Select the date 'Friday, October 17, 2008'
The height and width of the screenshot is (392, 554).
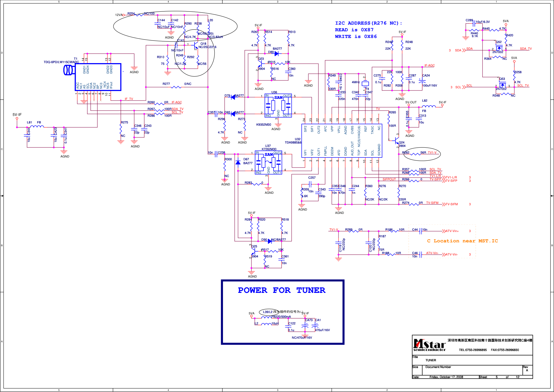[446, 377]
